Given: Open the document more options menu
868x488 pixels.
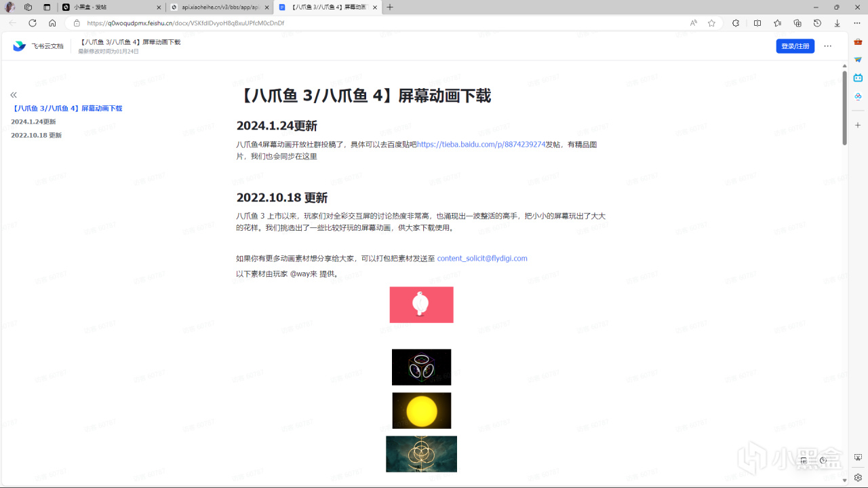Looking at the screenshot, I should click(x=828, y=46).
